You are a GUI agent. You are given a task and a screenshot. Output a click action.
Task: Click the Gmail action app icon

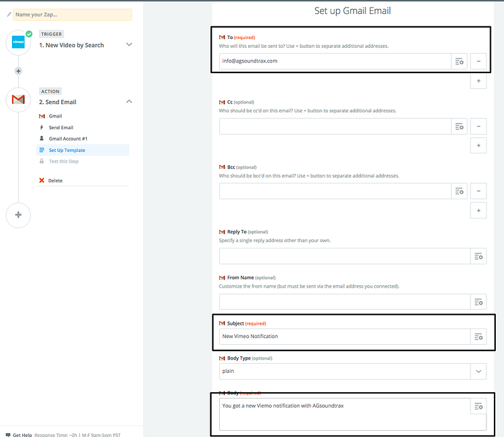pyautogui.click(x=18, y=100)
